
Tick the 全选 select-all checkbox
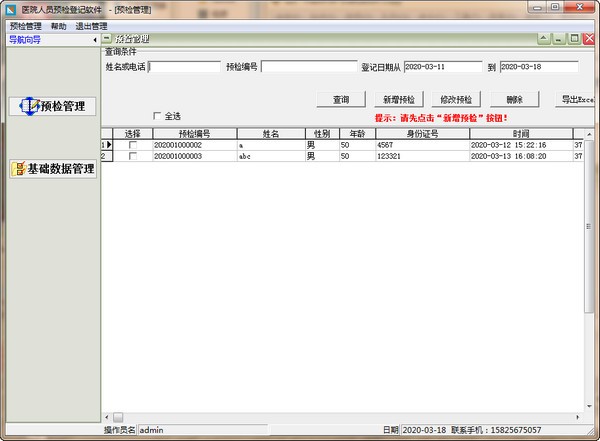[x=156, y=116]
